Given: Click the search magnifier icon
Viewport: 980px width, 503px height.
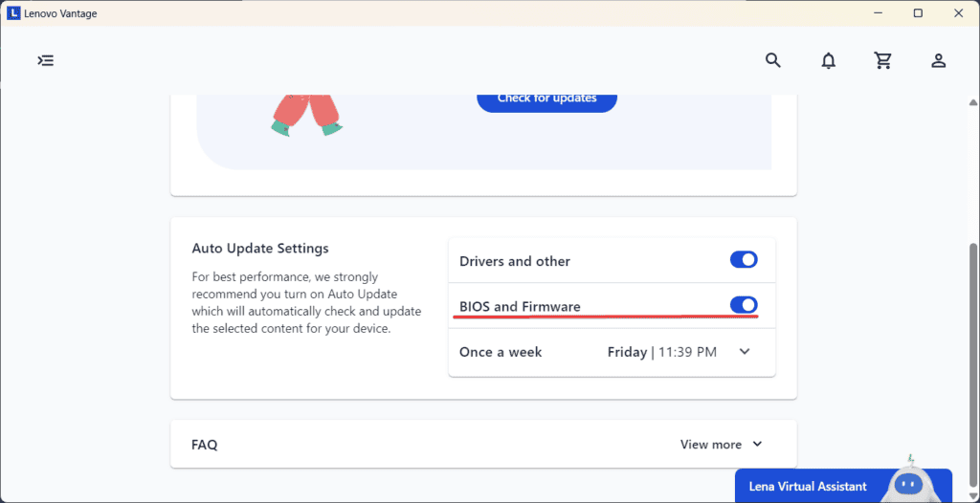Looking at the screenshot, I should click(773, 60).
